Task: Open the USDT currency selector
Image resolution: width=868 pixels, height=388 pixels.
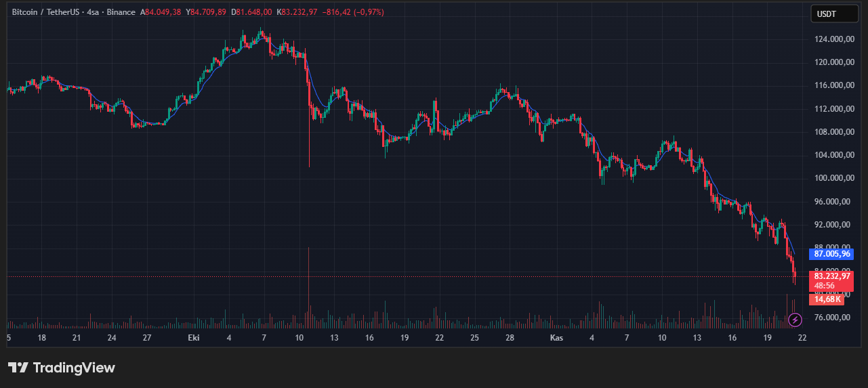Action: pos(826,13)
